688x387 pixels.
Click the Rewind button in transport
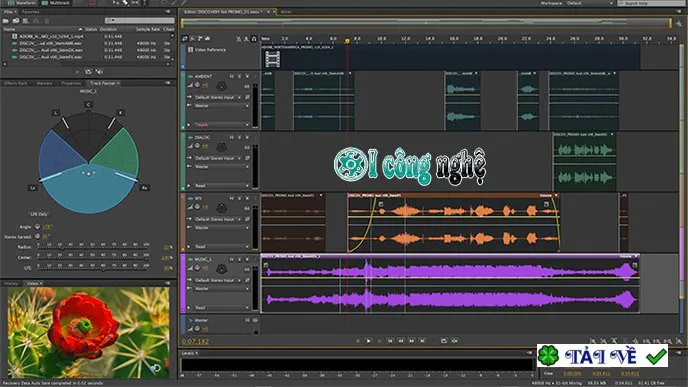pyautogui.click(x=401, y=340)
